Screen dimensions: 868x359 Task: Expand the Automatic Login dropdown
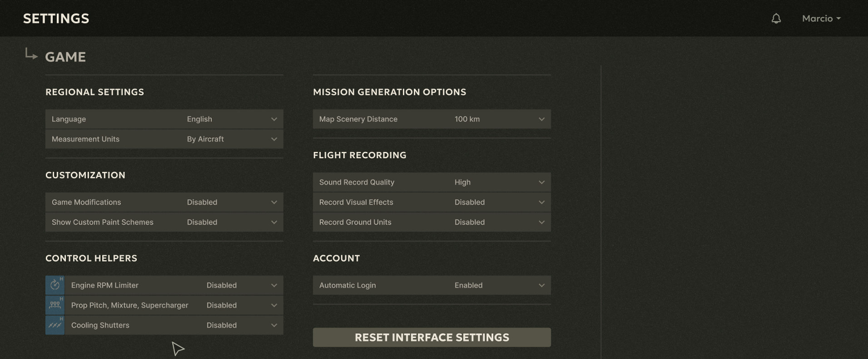click(432, 285)
